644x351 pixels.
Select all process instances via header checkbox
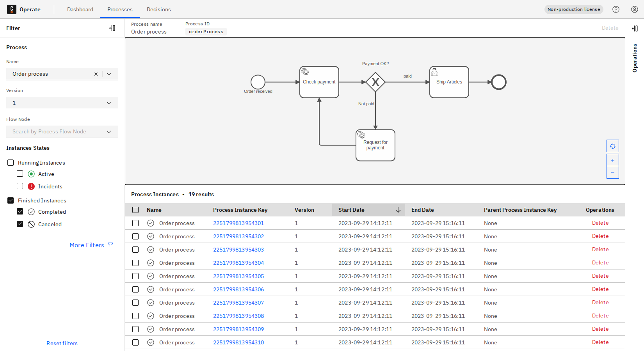point(135,209)
